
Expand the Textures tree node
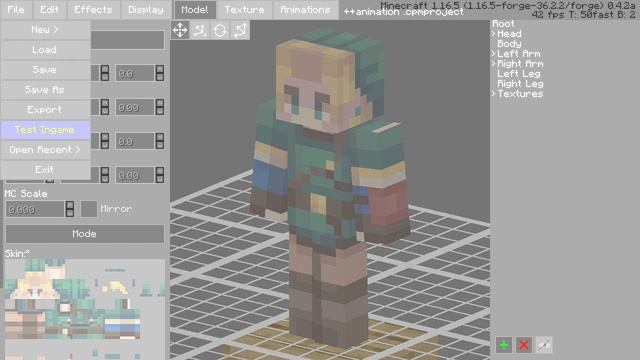493,93
